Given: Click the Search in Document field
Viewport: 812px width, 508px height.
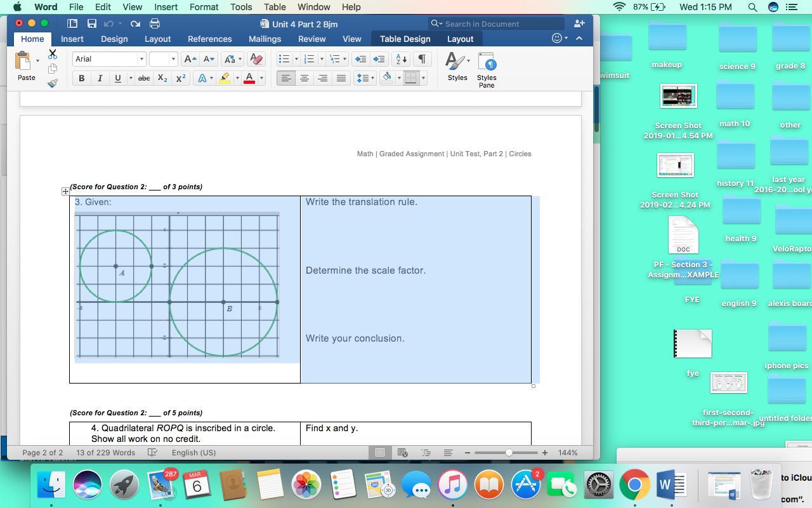Looking at the screenshot, I should (x=501, y=23).
